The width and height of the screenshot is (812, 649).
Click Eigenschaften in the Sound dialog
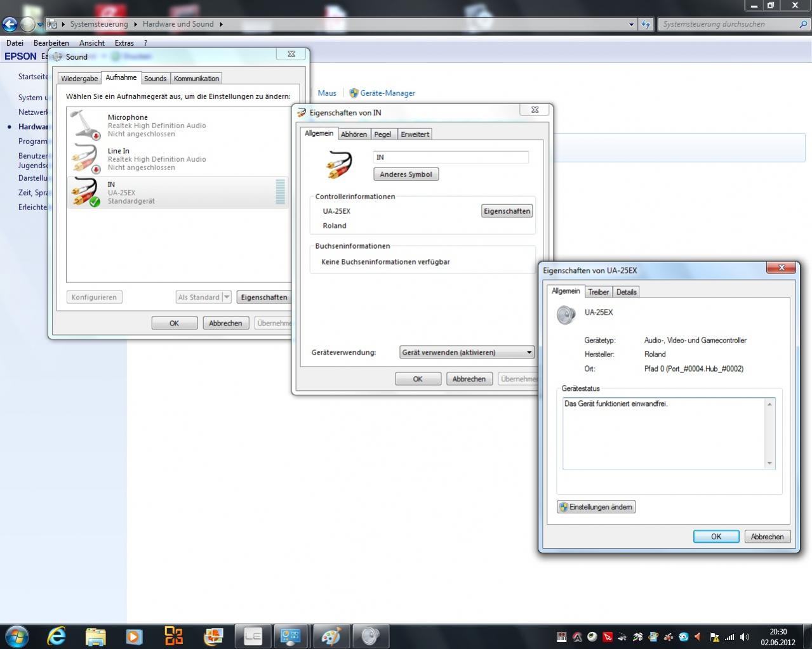pos(263,297)
